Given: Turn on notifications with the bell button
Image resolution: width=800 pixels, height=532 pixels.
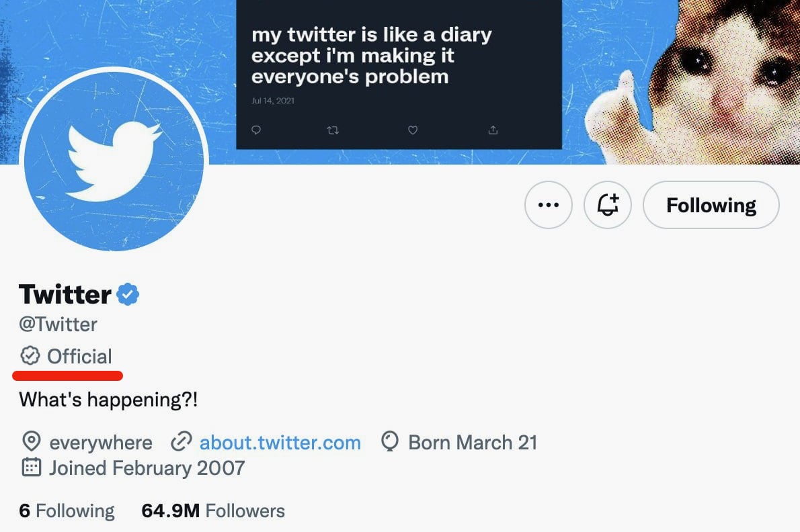Looking at the screenshot, I should click(608, 205).
